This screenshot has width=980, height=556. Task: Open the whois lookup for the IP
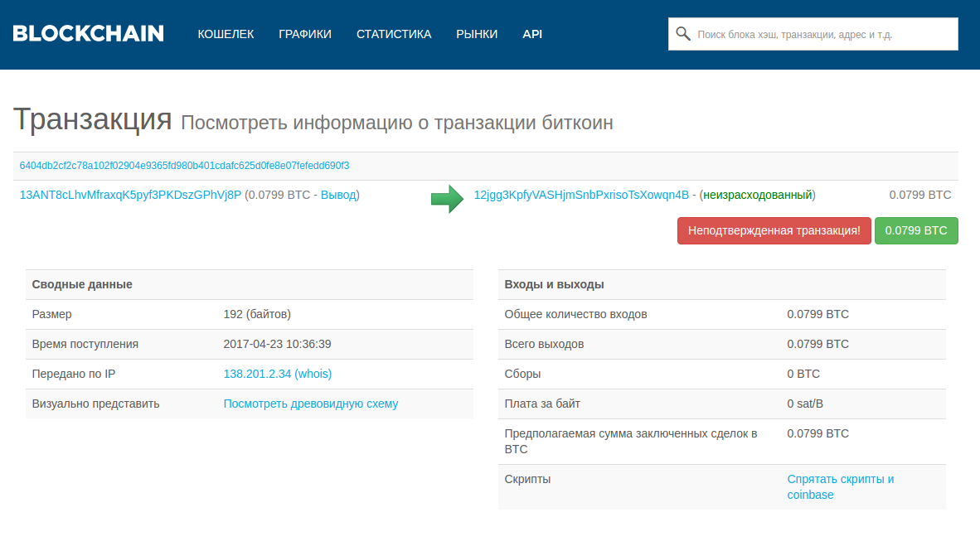pyautogui.click(x=314, y=374)
